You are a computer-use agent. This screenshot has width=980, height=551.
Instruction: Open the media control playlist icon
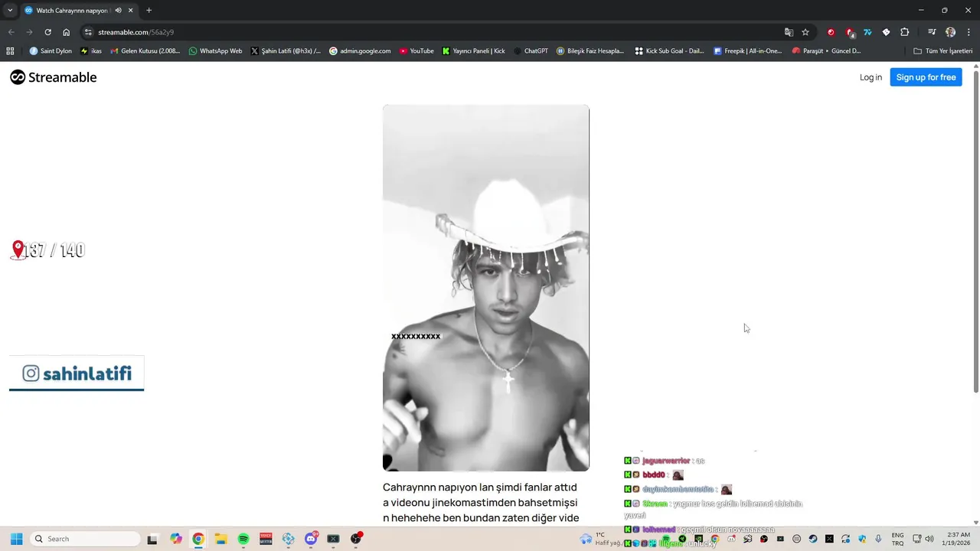point(932,32)
